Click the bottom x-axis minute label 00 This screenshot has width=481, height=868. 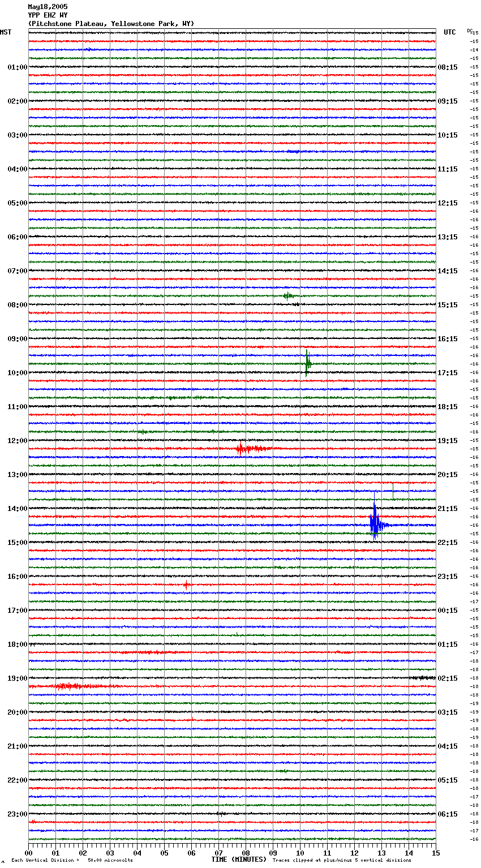pos(29,853)
